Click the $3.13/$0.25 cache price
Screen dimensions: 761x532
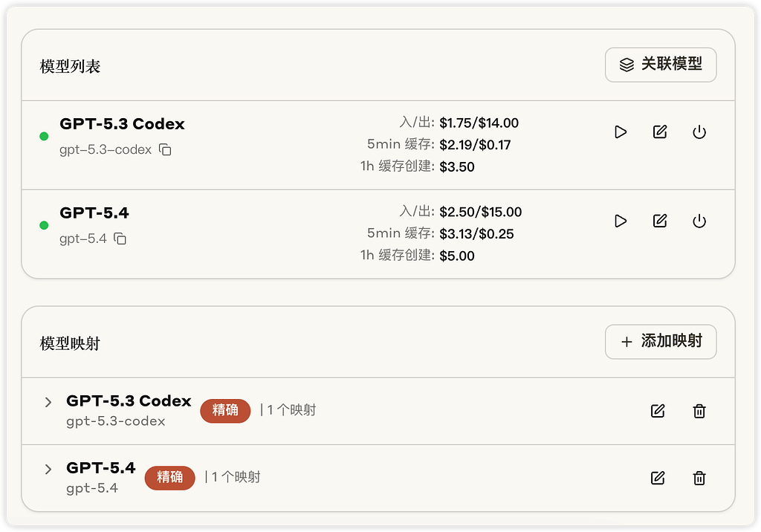pyautogui.click(x=476, y=233)
